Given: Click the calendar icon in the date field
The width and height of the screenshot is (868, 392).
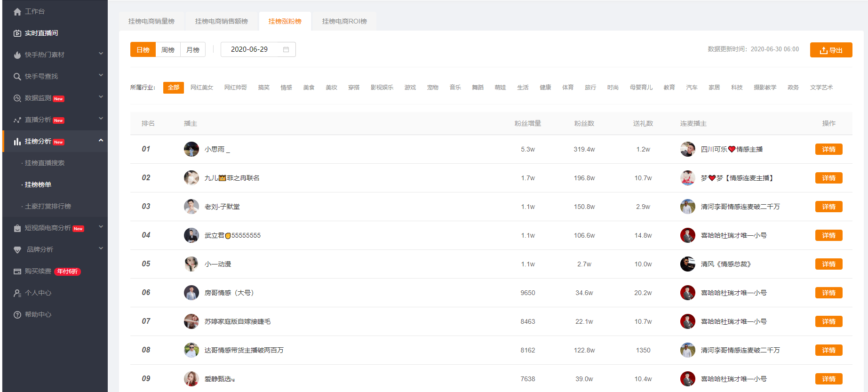Looking at the screenshot, I should click(x=286, y=49).
